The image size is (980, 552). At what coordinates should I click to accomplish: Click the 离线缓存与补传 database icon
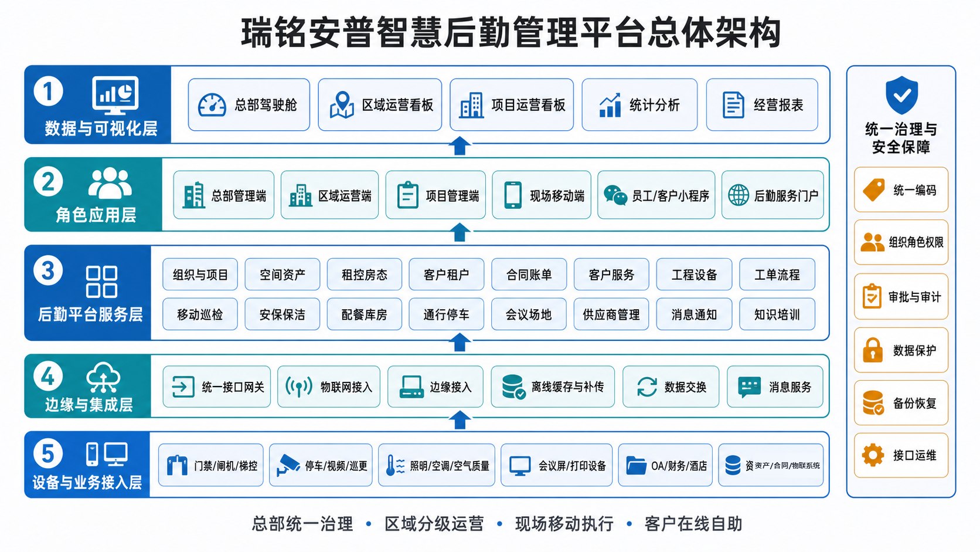[x=513, y=387]
